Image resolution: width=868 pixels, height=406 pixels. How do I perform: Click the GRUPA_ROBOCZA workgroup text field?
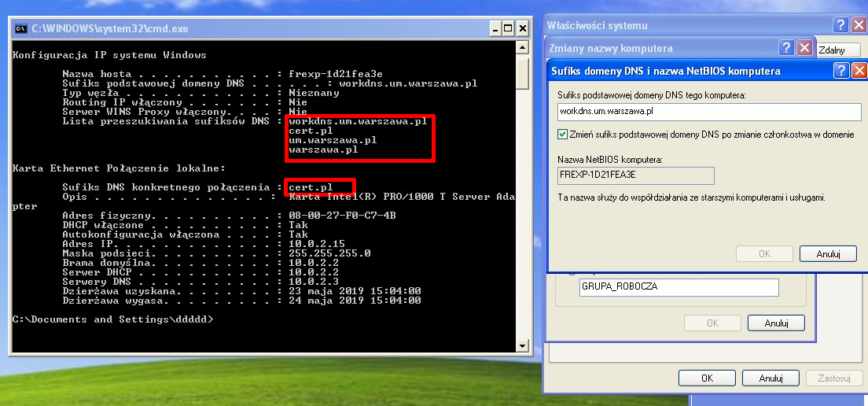[678, 287]
